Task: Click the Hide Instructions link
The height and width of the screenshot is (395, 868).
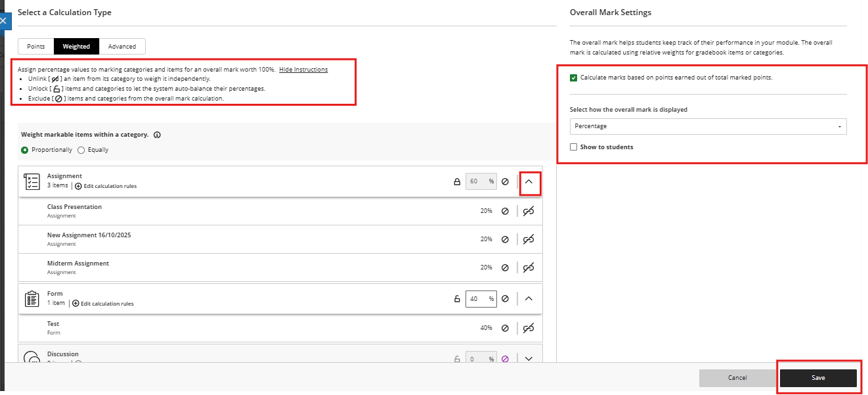Action: (x=303, y=70)
